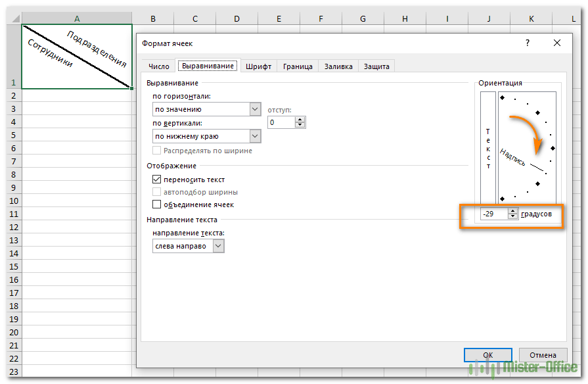
Task: Increase degrees with the up spinner arrow
Action: pos(512,211)
